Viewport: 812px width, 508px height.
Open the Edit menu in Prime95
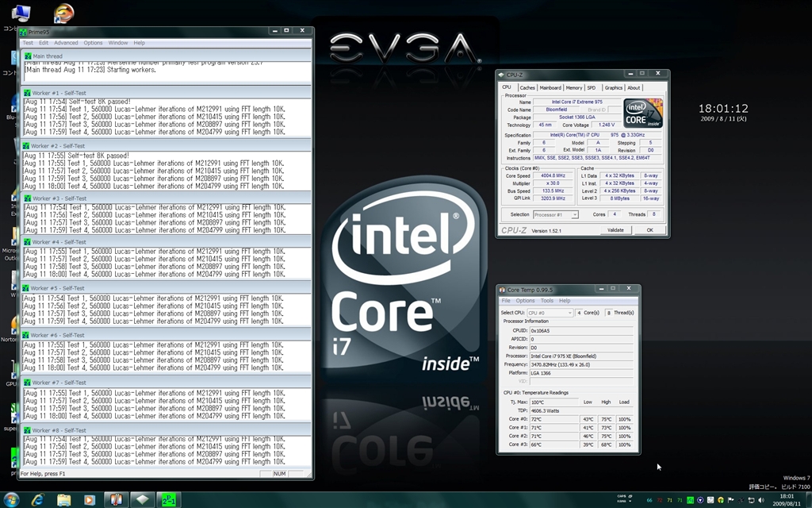(44, 43)
